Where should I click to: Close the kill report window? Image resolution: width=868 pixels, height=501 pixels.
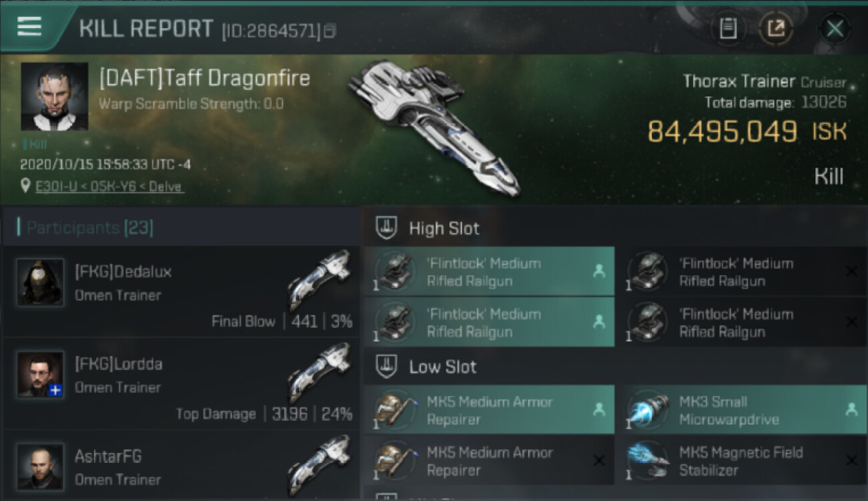pos(835,29)
